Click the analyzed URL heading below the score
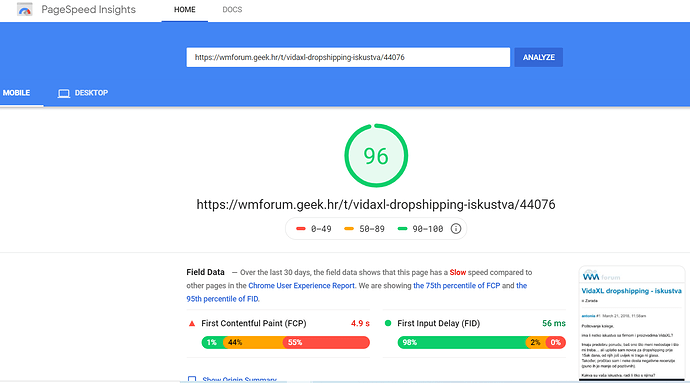This screenshot has height=383, width=690. pyautogui.click(x=376, y=204)
